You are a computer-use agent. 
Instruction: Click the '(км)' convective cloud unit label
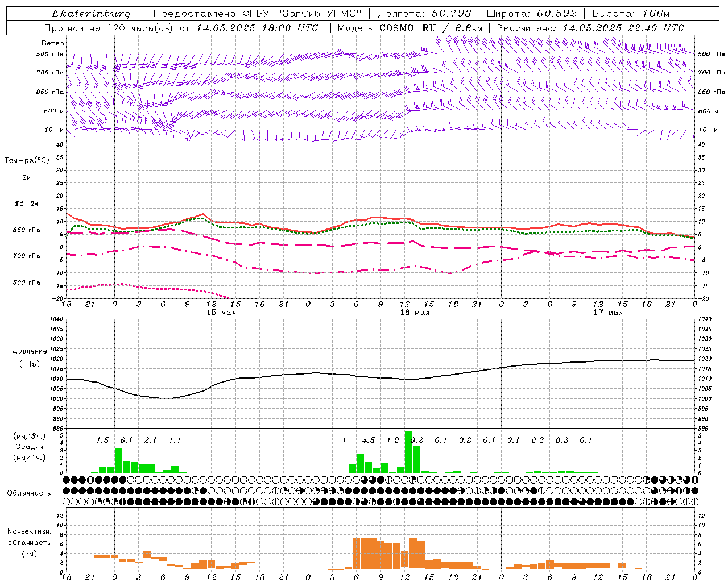(x=30, y=554)
